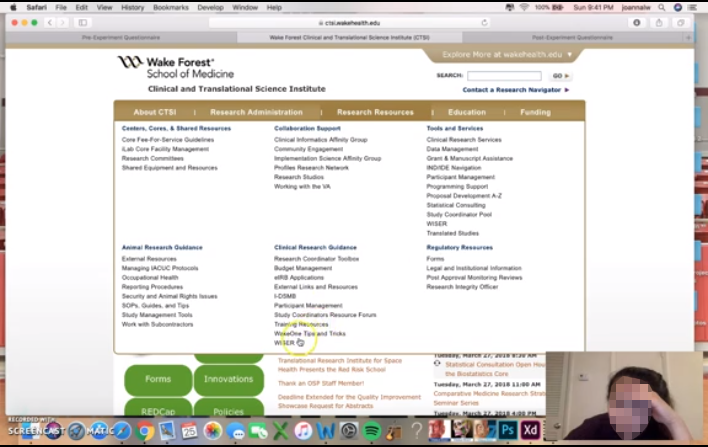Open Safari compass icon in dock

121,431
